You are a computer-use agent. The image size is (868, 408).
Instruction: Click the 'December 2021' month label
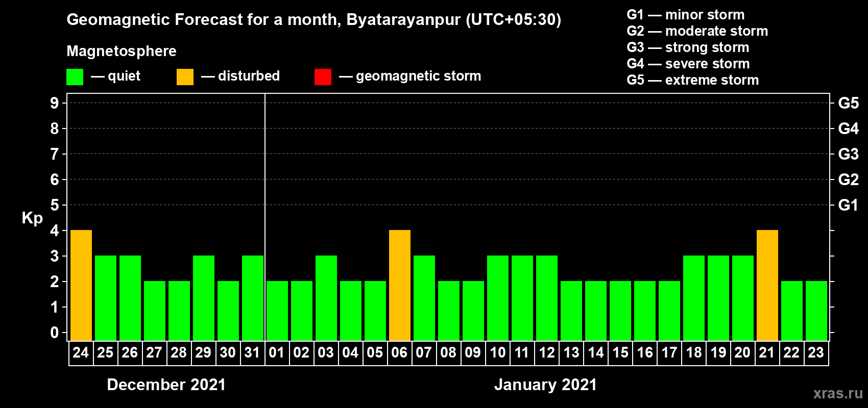click(166, 385)
